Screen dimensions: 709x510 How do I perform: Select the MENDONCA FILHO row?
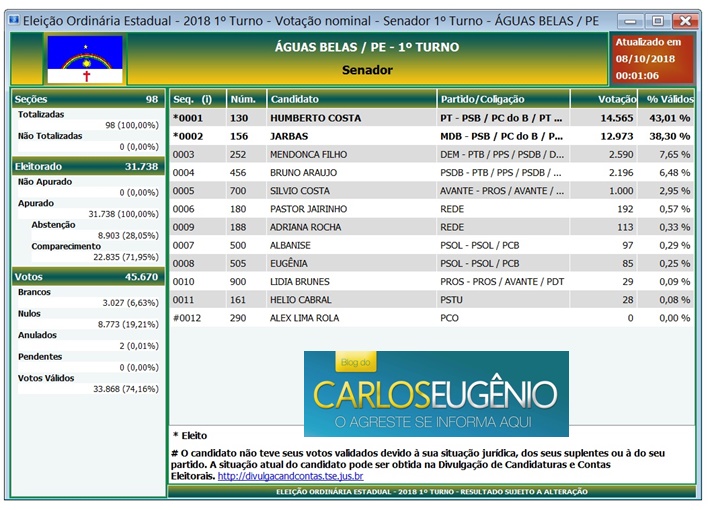pyautogui.click(x=431, y=154)
